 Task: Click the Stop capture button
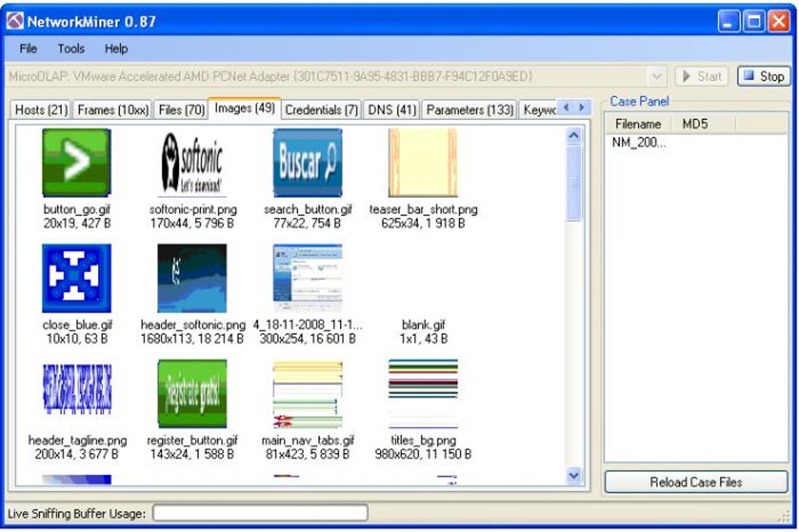pyautogui.click(x=764, y=77)
